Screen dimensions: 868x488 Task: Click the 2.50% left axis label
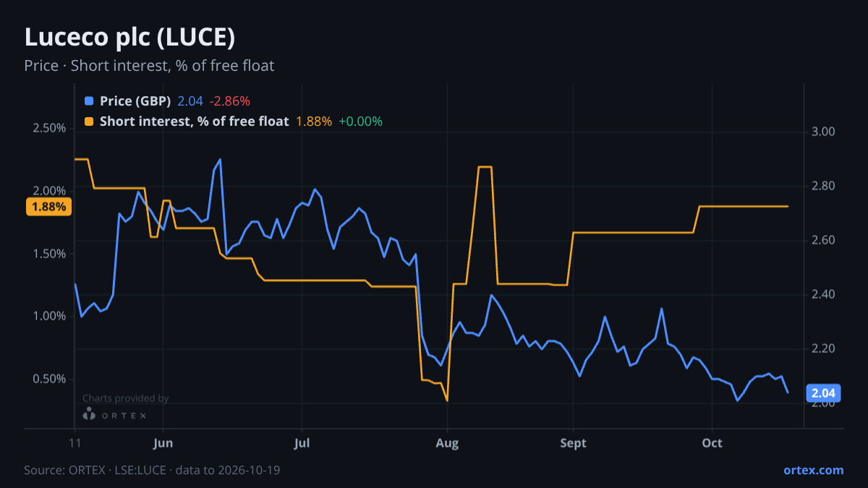tap(49, 128)
